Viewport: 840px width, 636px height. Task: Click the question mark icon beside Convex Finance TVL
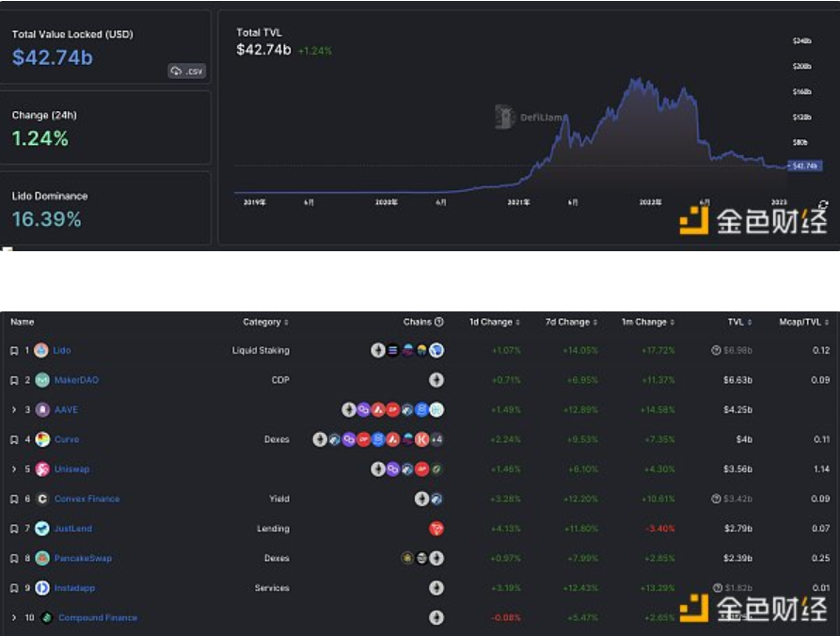716,499
